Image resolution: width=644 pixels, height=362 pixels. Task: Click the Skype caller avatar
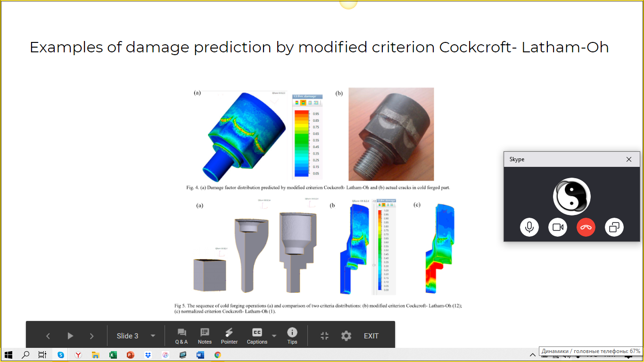571,197
